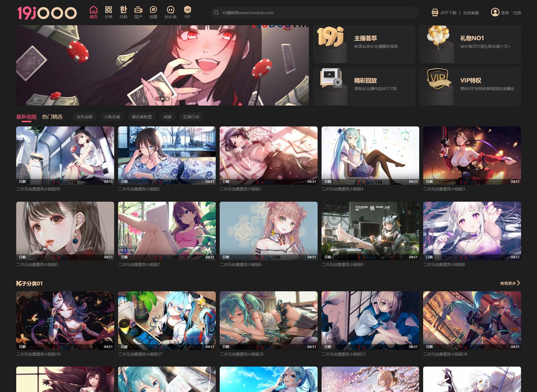Select the first pink carousel dot
This screenshot has width=537, height=392.
coord(157,99)
